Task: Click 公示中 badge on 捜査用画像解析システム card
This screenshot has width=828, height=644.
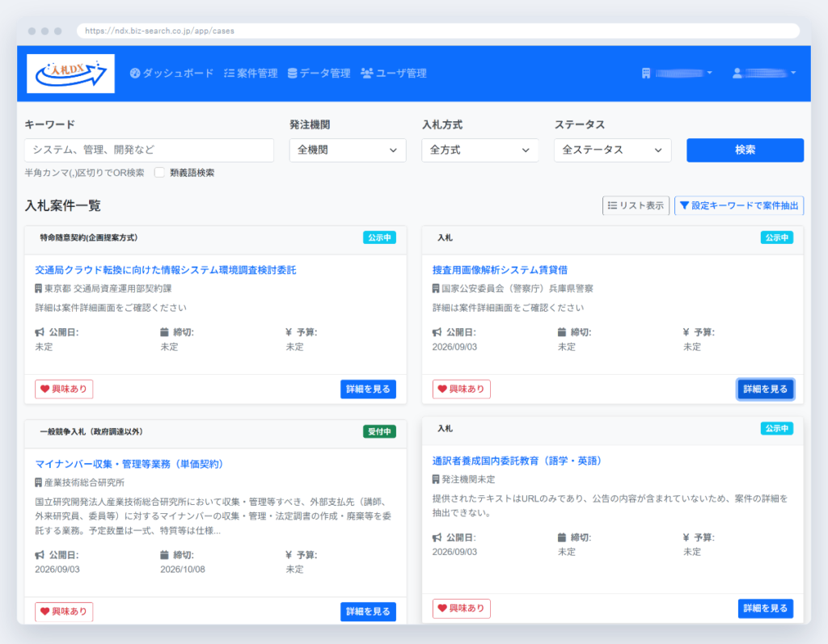Action: [777, 238]
